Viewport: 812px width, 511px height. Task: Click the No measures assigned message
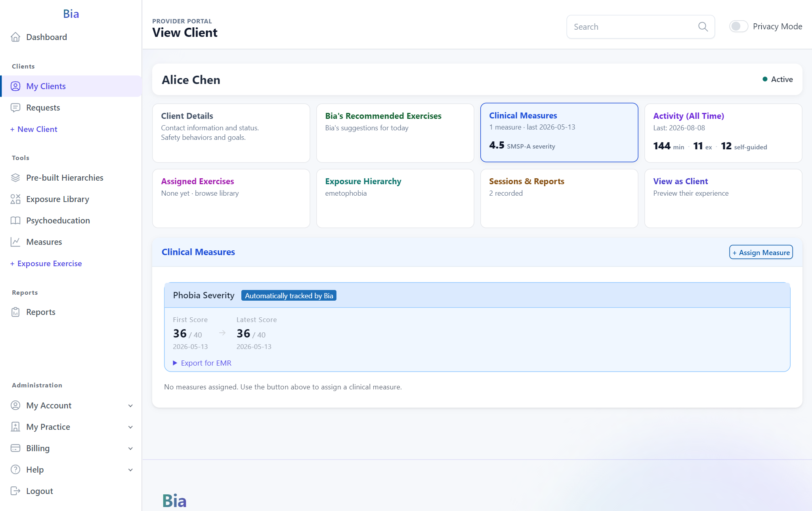(x=283, y=387)
